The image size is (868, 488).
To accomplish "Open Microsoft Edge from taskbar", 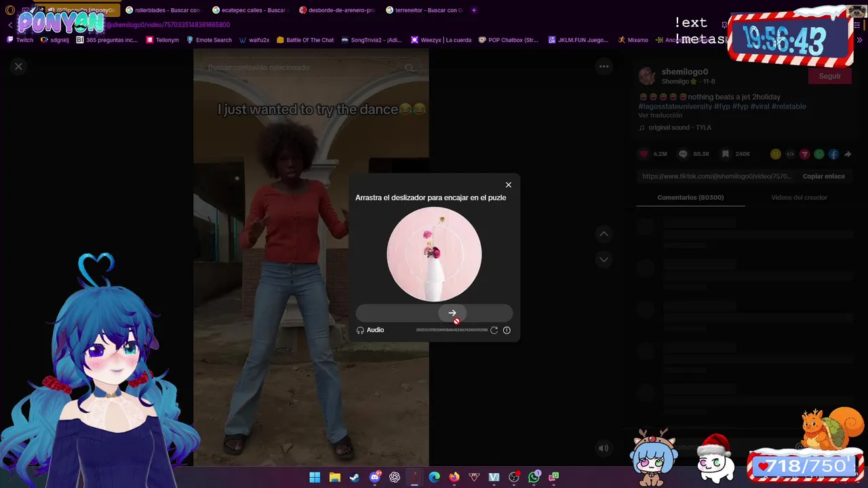I will (434, 477).
